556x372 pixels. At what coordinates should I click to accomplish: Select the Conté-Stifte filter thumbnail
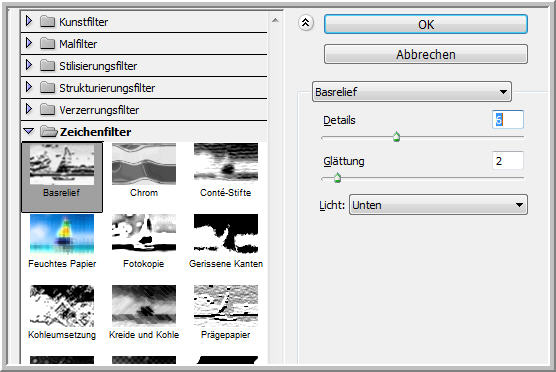tap(226, 163)
